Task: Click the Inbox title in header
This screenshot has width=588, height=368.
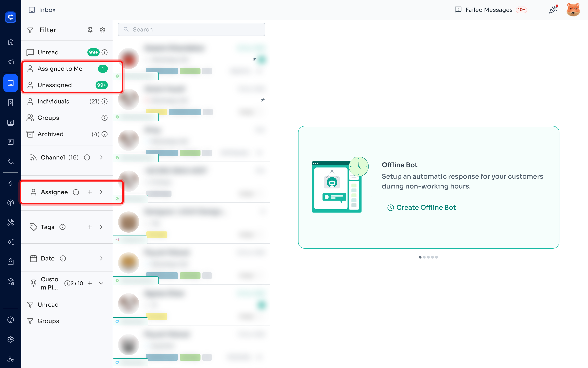Action: pyautogui.click(x=47, y=10)
